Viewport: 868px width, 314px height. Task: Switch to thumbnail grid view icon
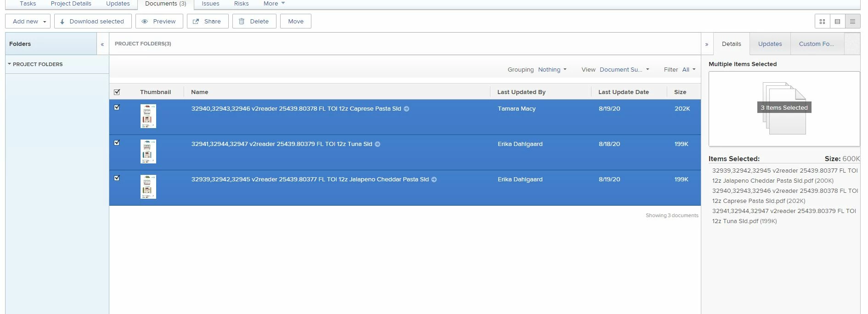point(822,22)
